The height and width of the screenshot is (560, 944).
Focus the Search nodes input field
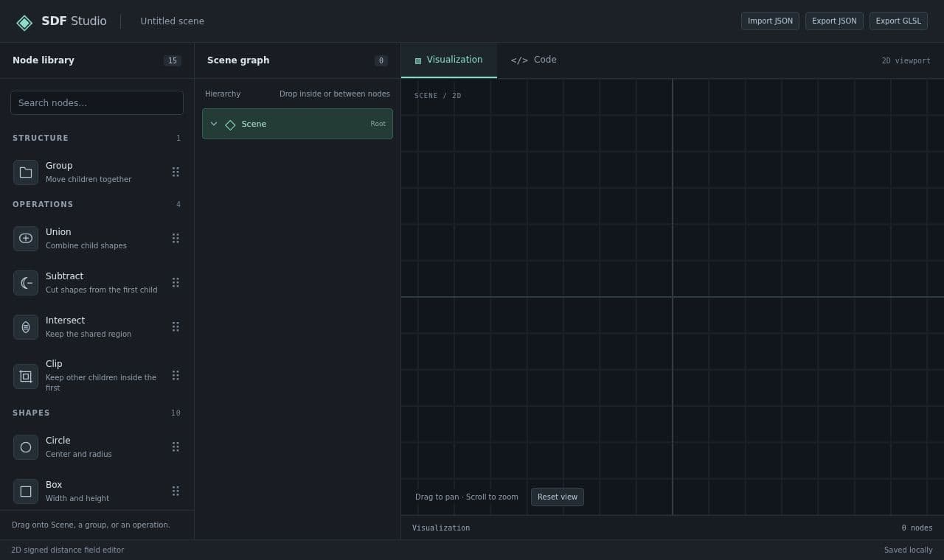[x=97, y=103]
